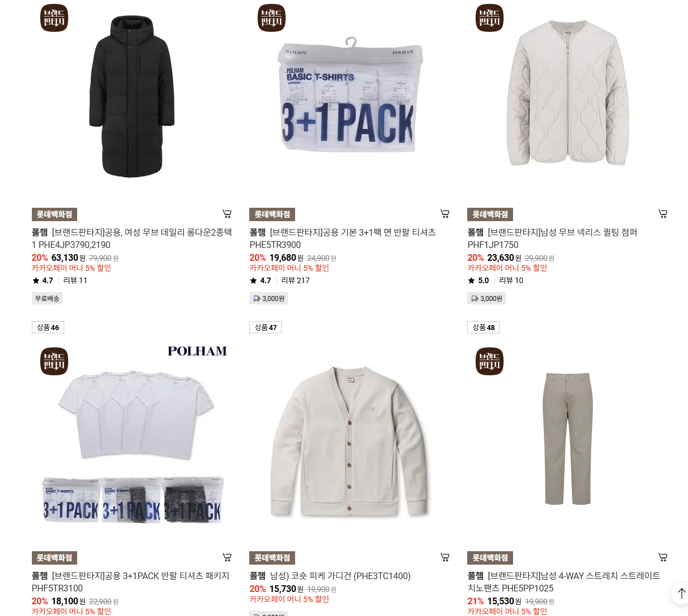Open 4-WAY stretch chino pants PHE5PP1025 title
This screenshot has width=688, height=616.
[x=564, y=582]
